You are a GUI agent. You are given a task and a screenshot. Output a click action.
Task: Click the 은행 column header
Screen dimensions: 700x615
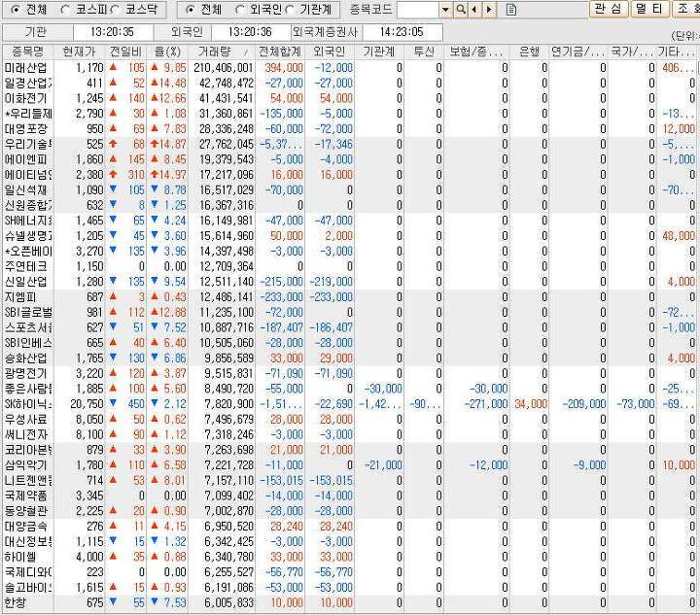click(530, 51)
